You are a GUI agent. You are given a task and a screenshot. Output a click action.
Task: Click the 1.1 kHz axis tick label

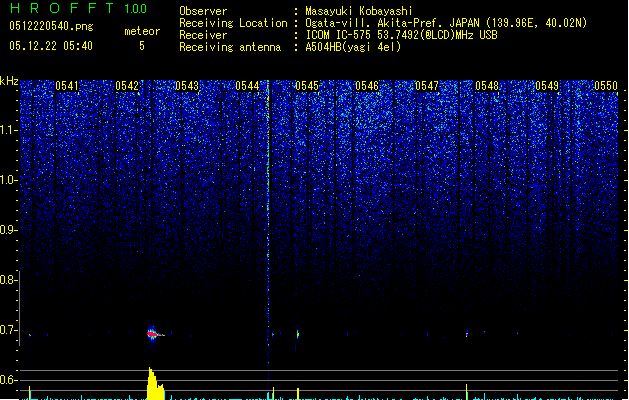tap(8, 130)
